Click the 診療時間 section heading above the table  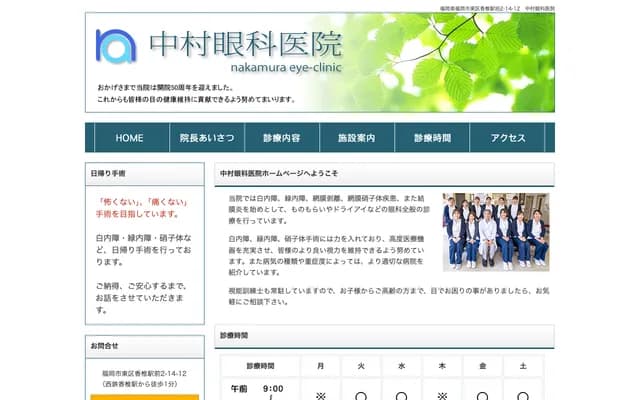234,336
